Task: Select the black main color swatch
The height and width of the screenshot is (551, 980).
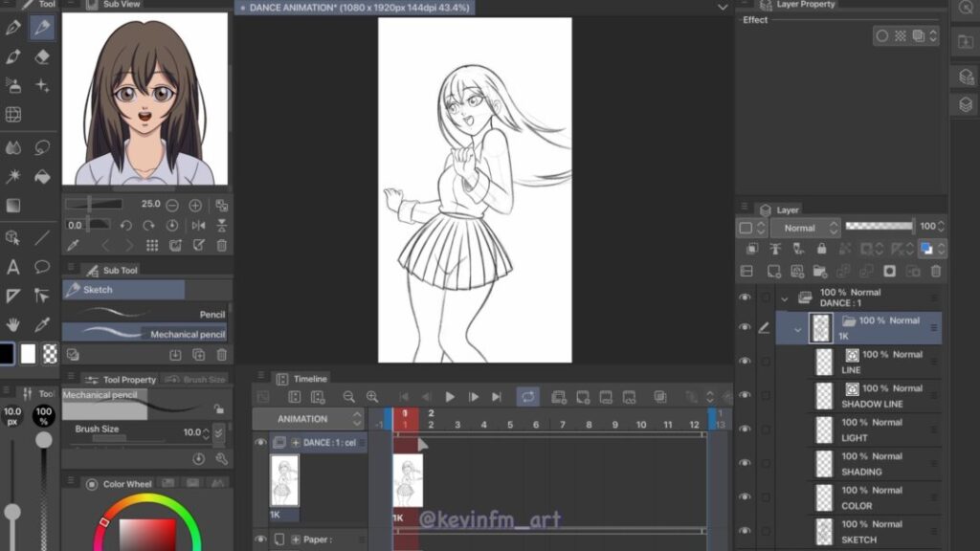Action: pos(7,354)
